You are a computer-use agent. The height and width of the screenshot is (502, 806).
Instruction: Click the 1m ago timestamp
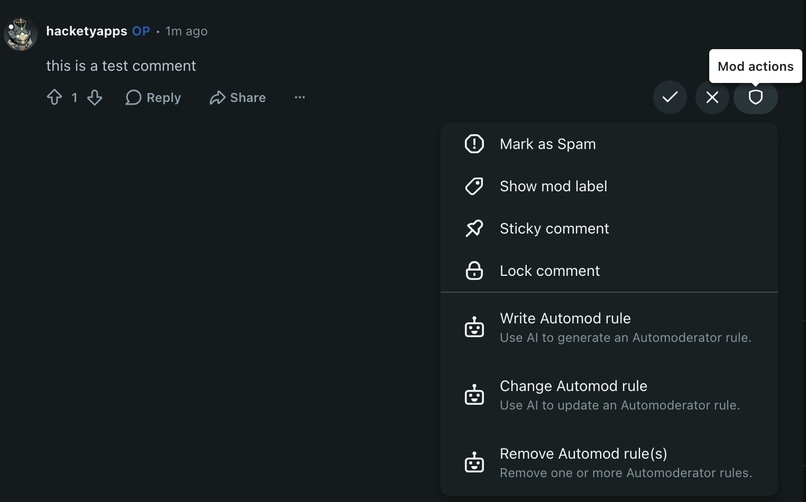186,31
